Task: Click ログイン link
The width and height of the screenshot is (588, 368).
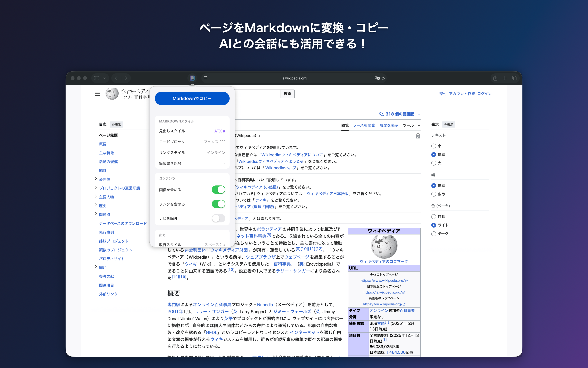Action: pyautogui.click(x=484, y=94)
